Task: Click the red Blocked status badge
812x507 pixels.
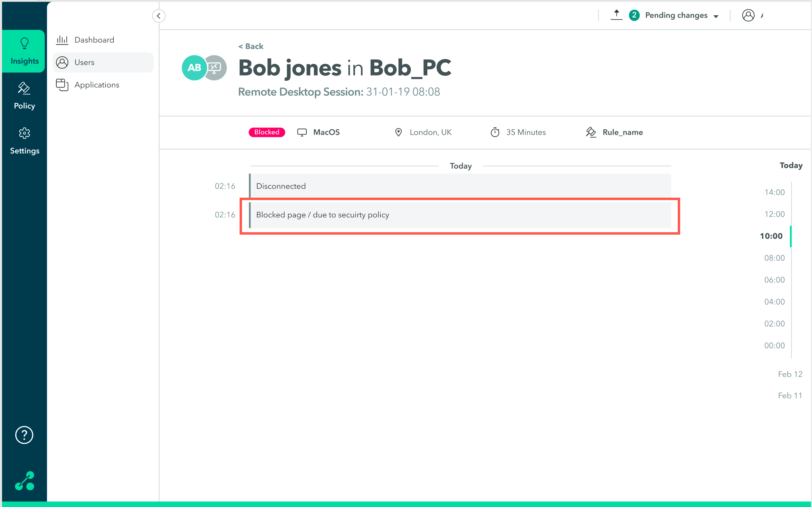Action: [267, 132]
